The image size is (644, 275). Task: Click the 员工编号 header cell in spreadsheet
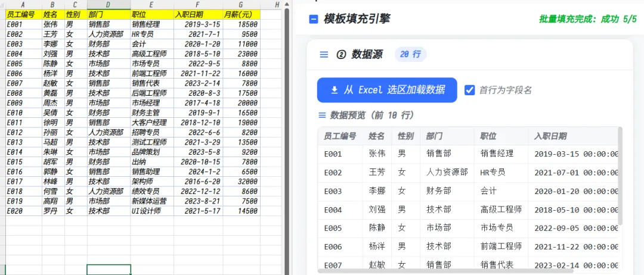click(23, 14)
